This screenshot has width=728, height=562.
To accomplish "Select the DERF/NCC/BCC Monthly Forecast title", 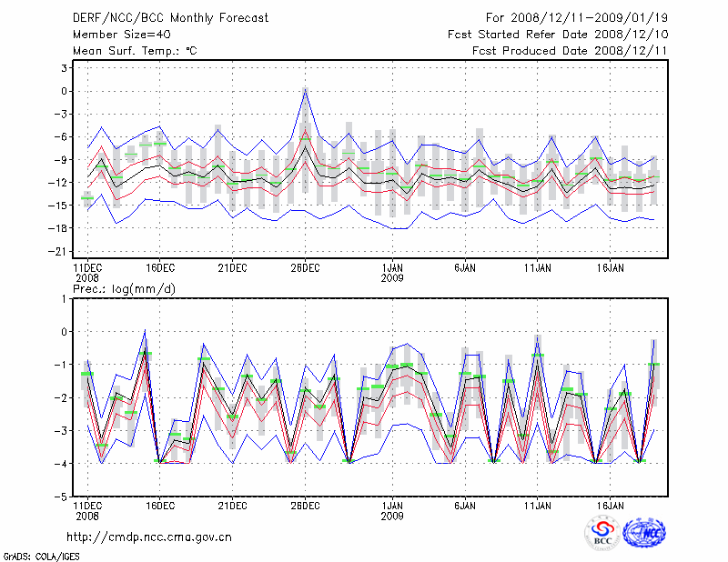I will click(169, 18).
